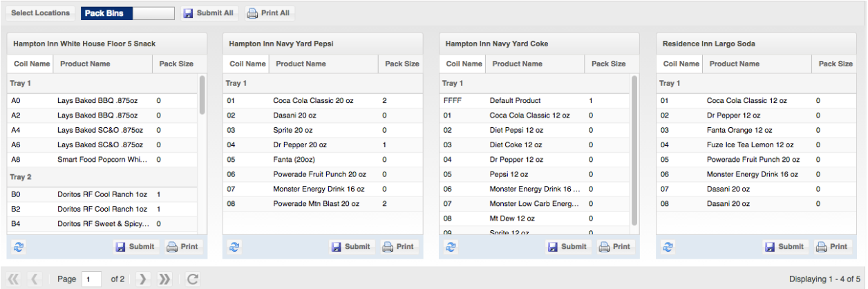868x289 pixels.
Task: Submit the White House Floor 5 Snack bins
Action: click(x=135, y=247)
